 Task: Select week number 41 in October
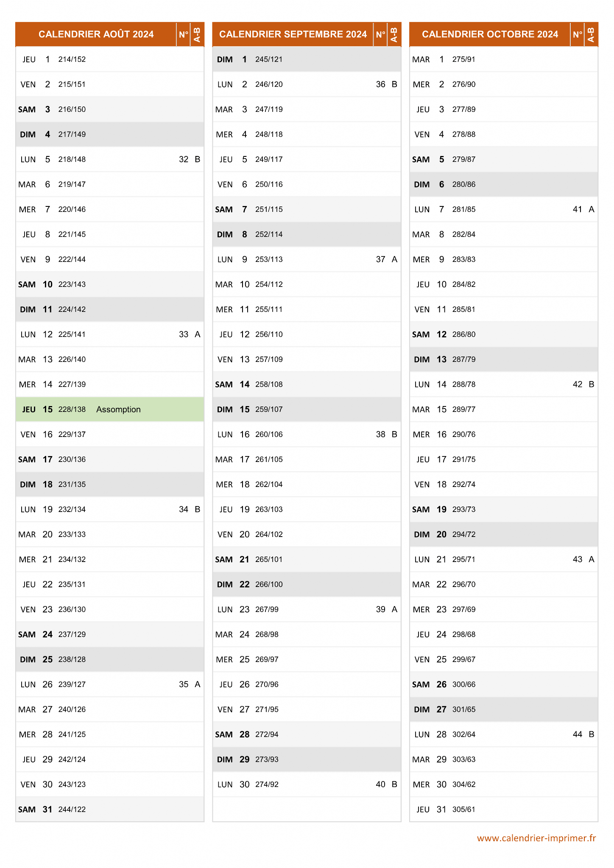pos(578,209)
